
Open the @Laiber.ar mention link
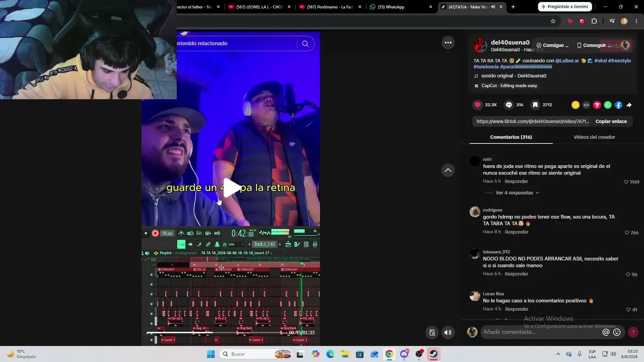pyautogui.click(x=568, y=61)
